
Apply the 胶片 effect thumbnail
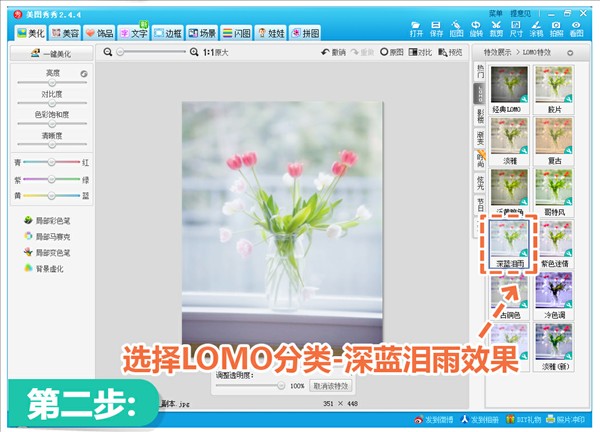point(554,89)
